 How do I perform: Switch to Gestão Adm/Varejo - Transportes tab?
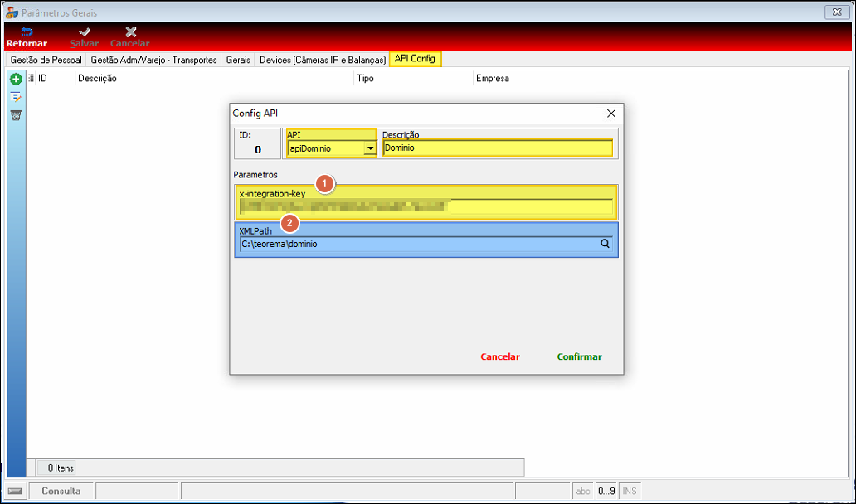tap(154, 60)
